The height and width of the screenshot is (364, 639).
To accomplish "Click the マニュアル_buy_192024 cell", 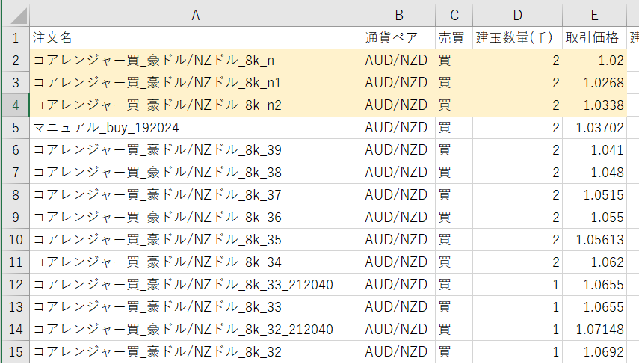I will 196,128.
